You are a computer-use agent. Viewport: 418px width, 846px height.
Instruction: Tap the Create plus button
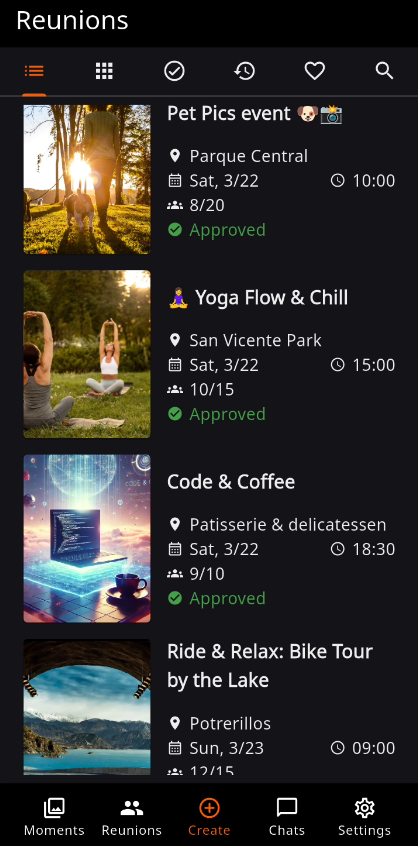tap(209, 816)
